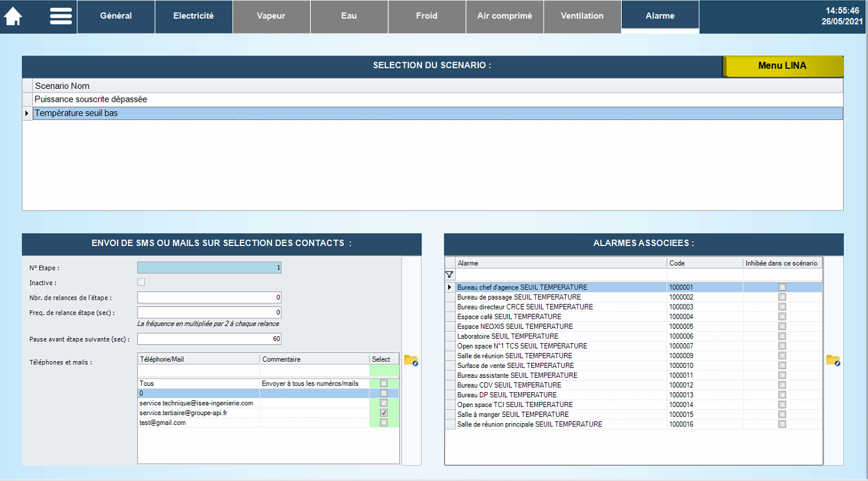The image size is (868, 481).
Task: Click Inhibée dans ce scénario column header
Action: pos(782,263)
